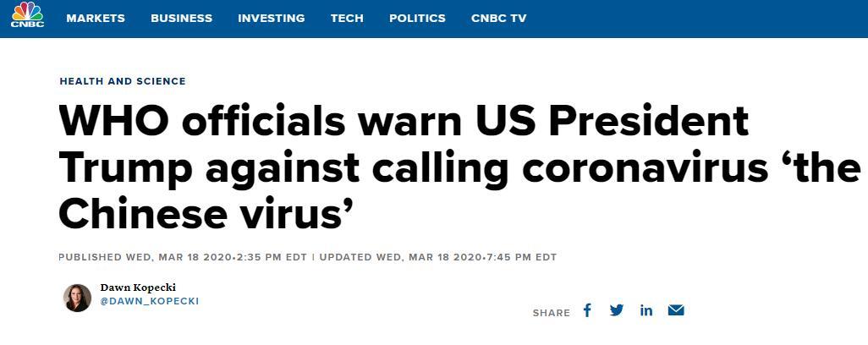Open the Tech section
This screenshot has width=868, height=345.
[x=347, y=19]
